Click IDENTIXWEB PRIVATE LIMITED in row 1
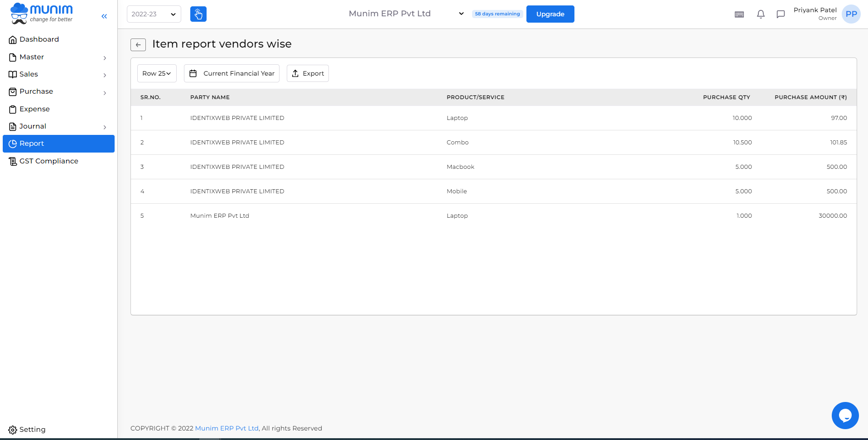 coord(237,118)
